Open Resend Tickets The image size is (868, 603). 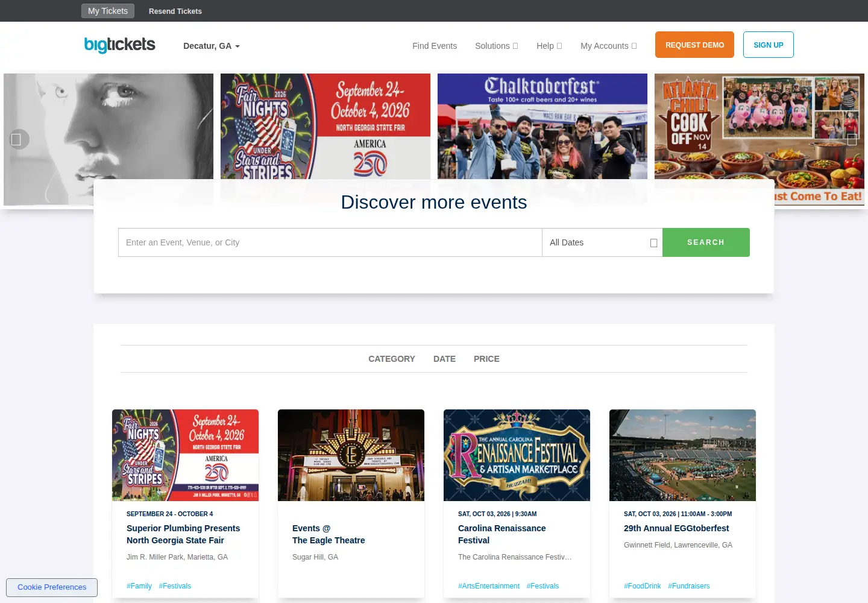pos(175,11)
